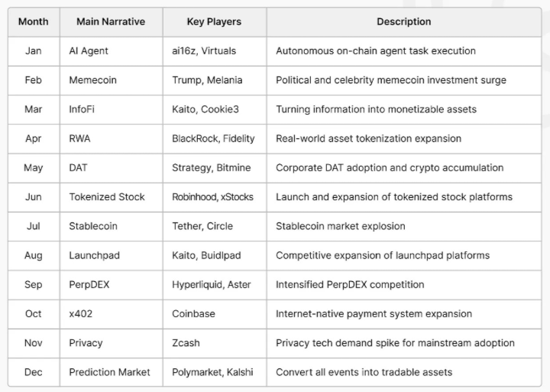Select the AI Agent narrative cell
550x392 pixels.
point(89,50)
